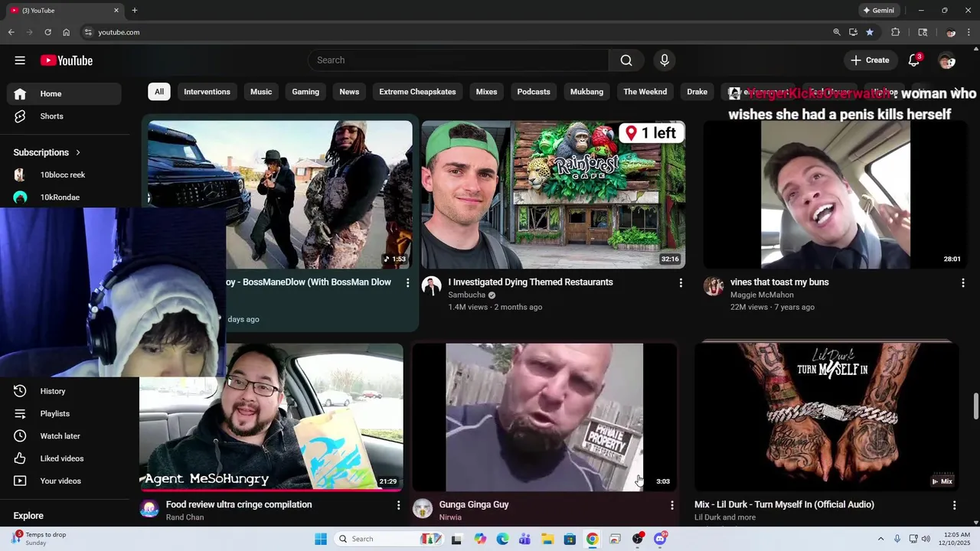
Task: Open options for vines that toast my buns
Action: [x=963, y=283]
